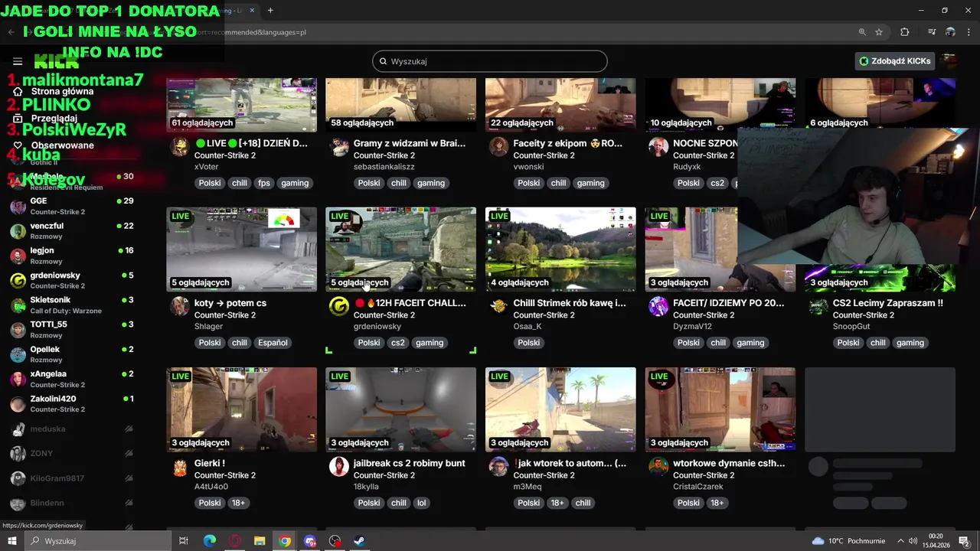Image resolution: width=980 pixels, height=551 pixels.
Task: Launch Microsoft Edge from taskbar
Action: click(209, 541)
